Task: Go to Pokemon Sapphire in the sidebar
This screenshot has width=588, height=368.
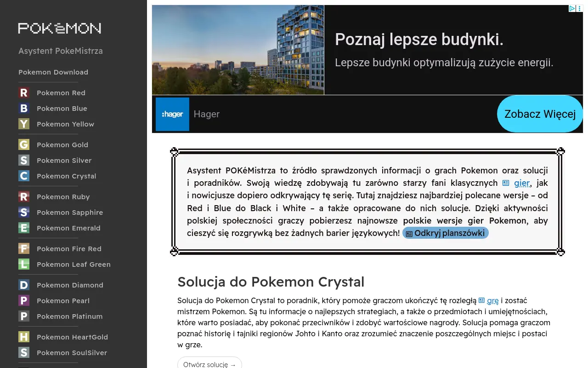Action: pos(70,213)
